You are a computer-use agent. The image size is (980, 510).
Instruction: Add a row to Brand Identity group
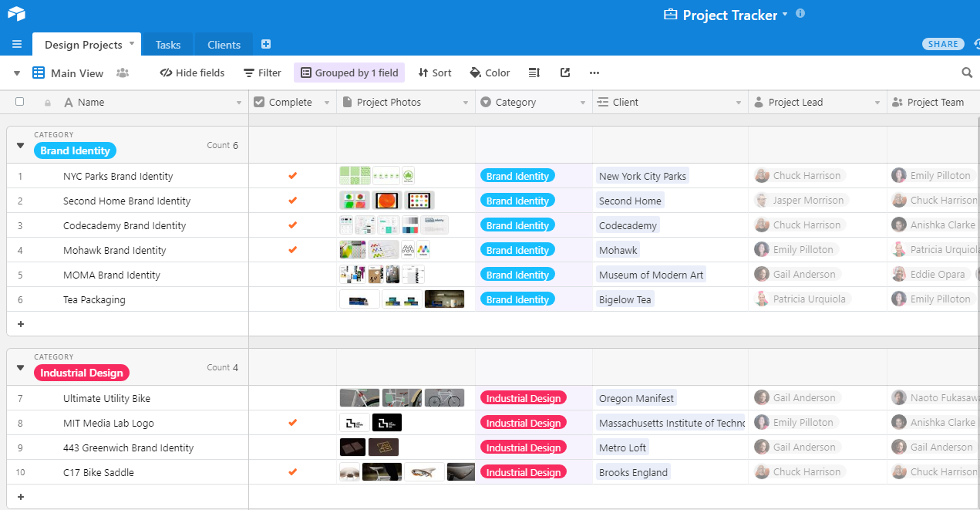coord(21,324)
